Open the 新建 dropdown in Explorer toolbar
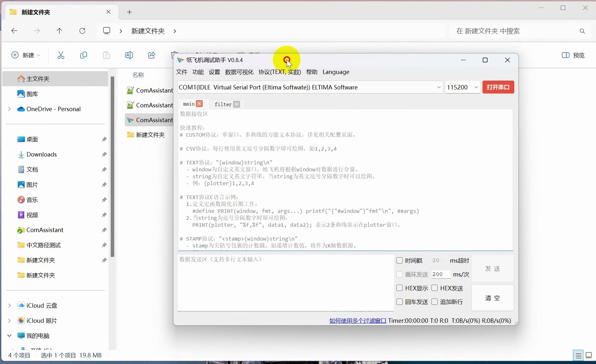The width and height of the screenshot is (596, 364). click(x=26, y=55)
